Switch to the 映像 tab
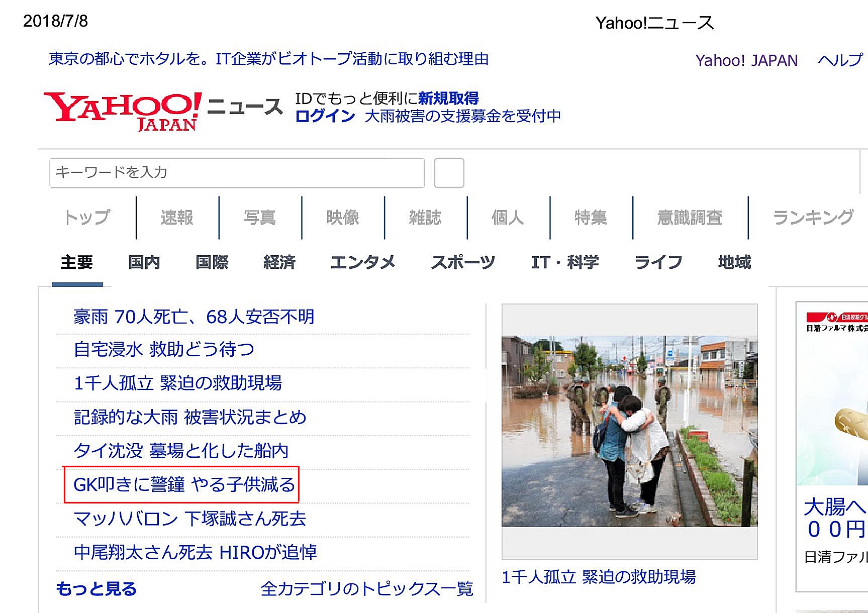This screenshot has height=613, width=868. coord(343,218)
